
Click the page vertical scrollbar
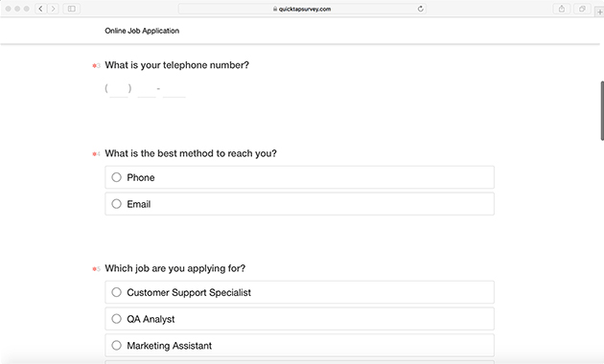coord(602,111)
